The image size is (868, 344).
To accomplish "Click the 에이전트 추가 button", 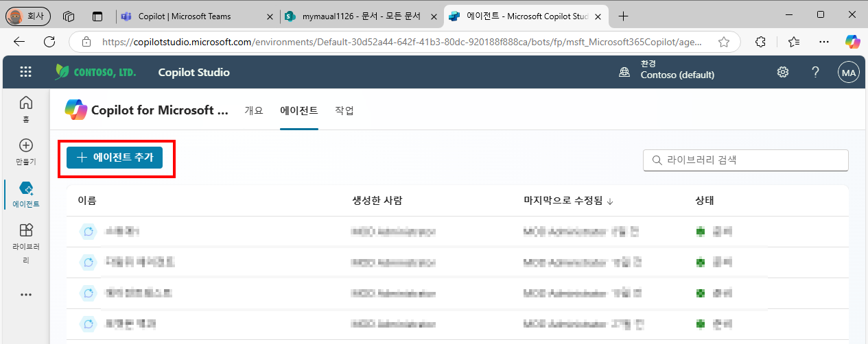I will 115,157.
